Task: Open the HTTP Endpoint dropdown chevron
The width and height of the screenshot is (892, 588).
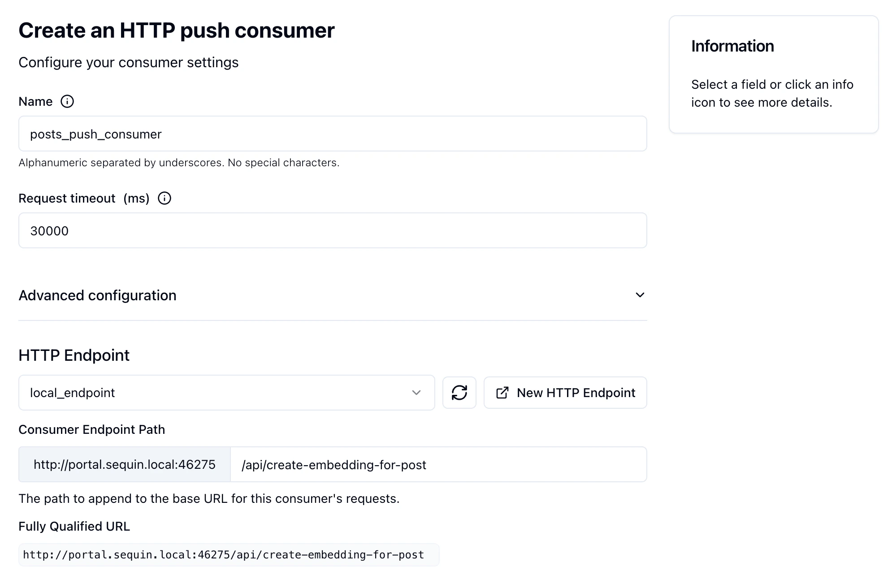Action: [x=416, y=393]
